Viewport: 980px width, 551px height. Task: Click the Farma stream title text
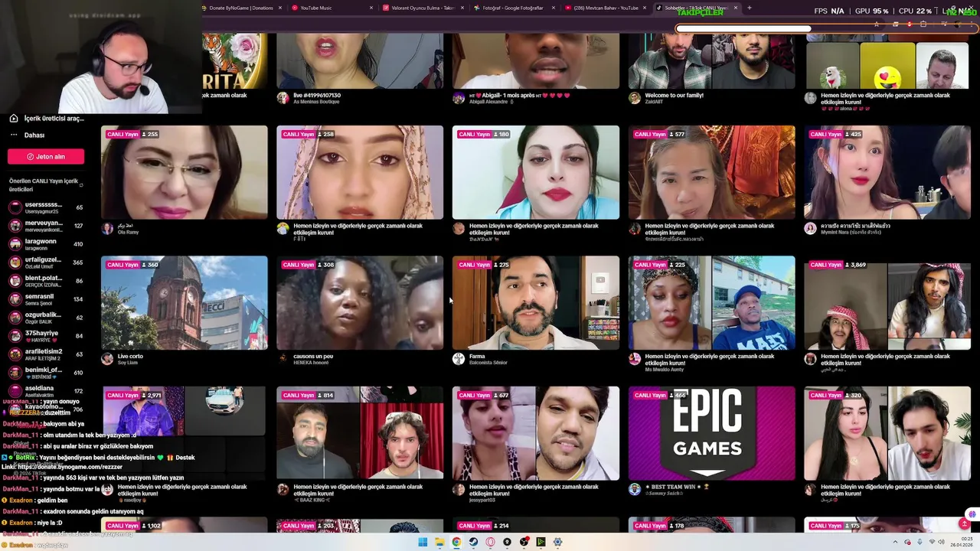(477, 356)
